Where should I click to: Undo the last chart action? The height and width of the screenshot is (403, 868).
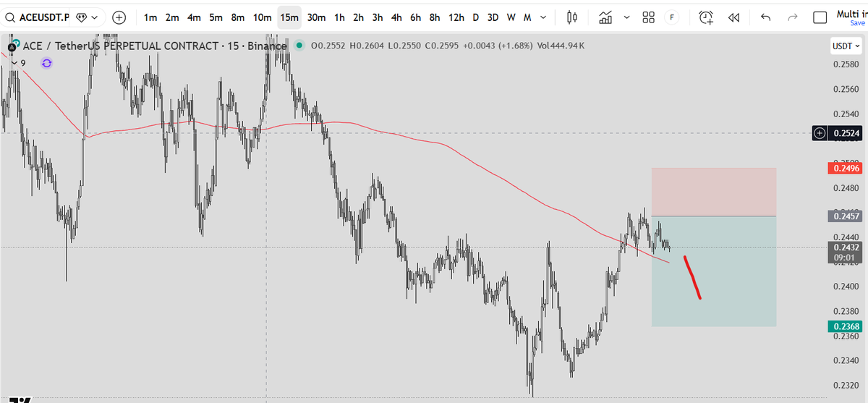[767, 17]
